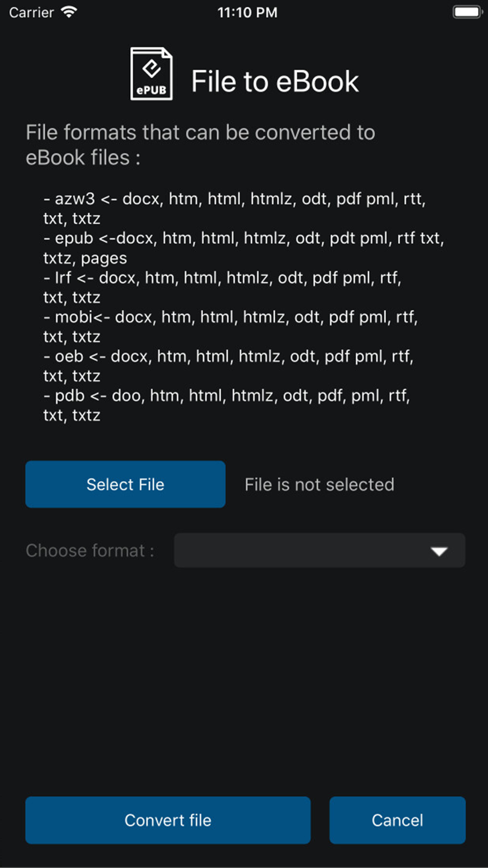Tap the oeb supported formats line
This screenshot has width=488, height=868.
[x=228, y=366]
